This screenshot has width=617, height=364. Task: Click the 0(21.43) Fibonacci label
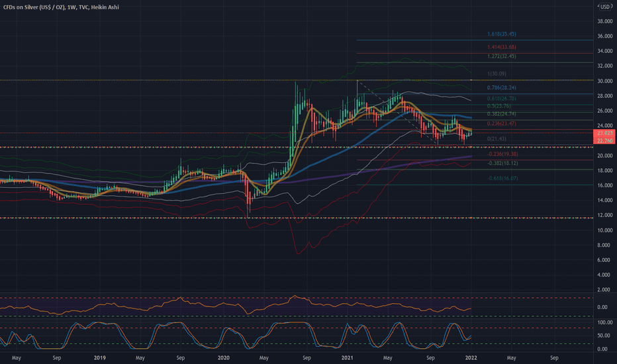pyautogui.click(x=497, y=139)
